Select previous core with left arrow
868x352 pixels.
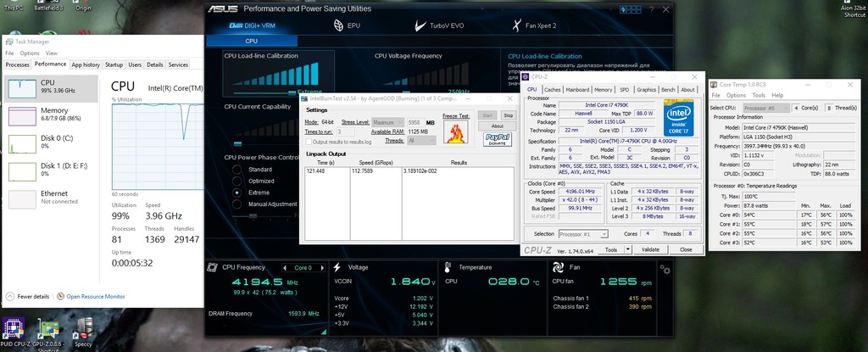click(285, 268)
